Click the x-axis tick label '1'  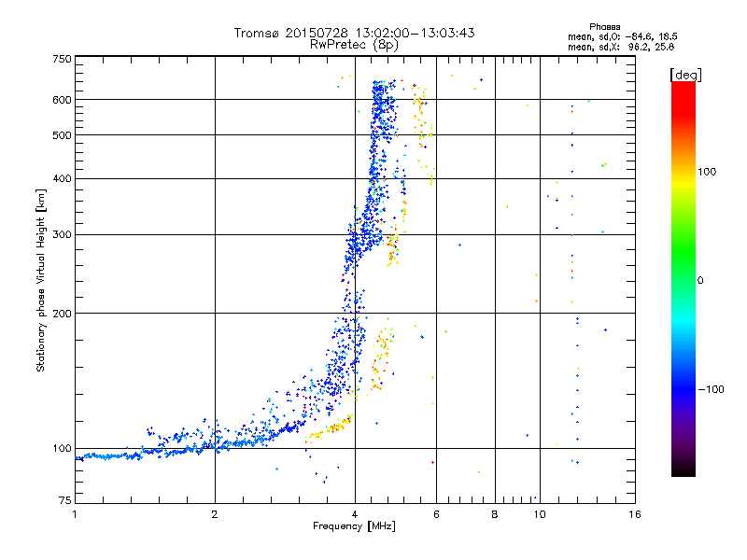(x=75, y=514)
